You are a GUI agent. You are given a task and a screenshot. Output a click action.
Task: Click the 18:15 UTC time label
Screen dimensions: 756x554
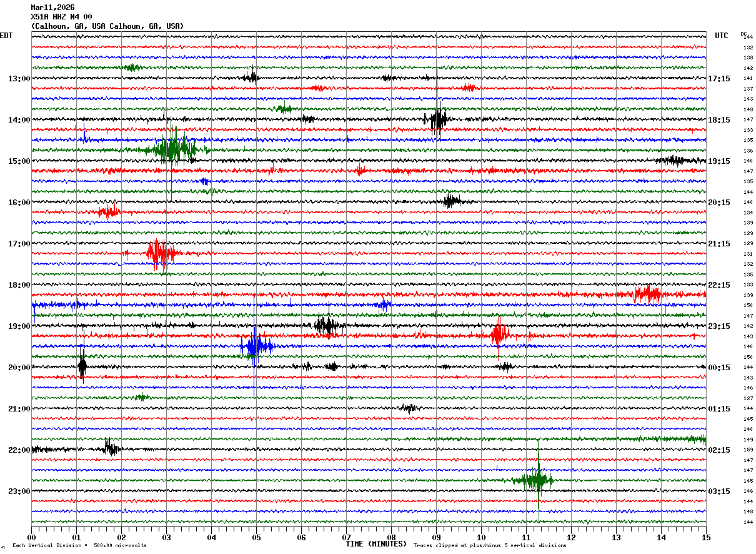tap(719, 120)
